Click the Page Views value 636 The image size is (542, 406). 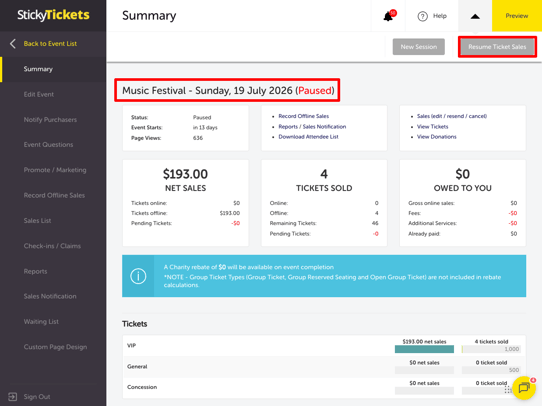click(198, 138)
